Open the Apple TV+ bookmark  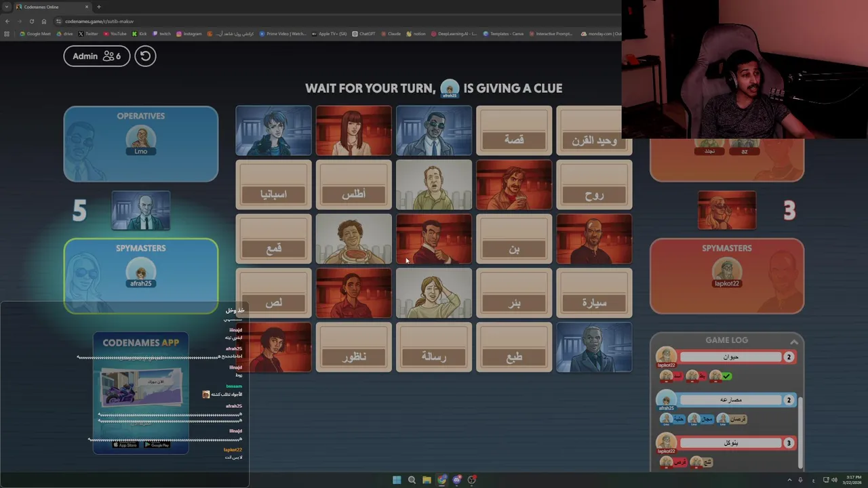coord(329,33)
